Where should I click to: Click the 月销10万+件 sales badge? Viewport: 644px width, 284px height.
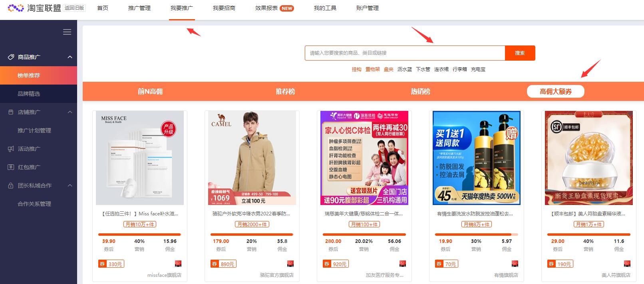(x=140, y=225)
